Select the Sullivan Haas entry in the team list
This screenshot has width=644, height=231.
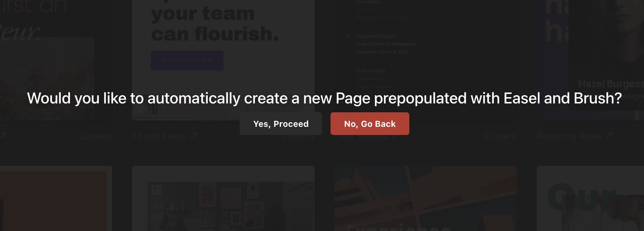[x=371, y=71]
